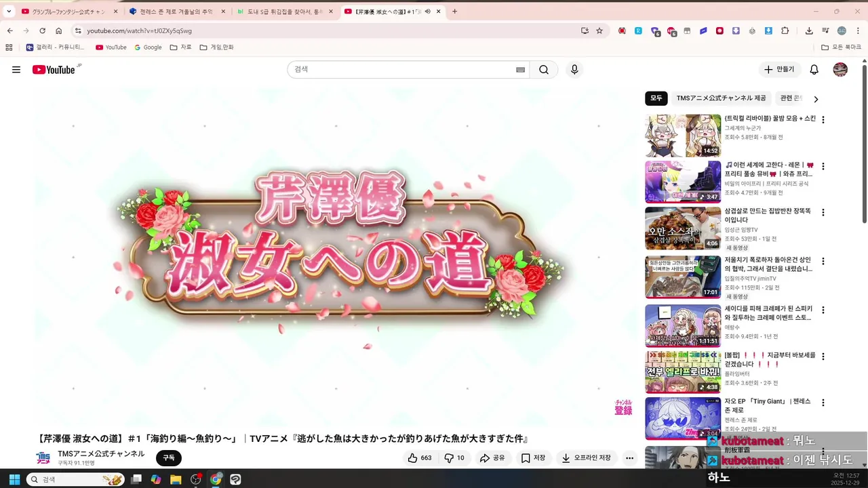Open the YouTube account avatar menu
This screenshot has width=868, height=488.
click(840, 70)
